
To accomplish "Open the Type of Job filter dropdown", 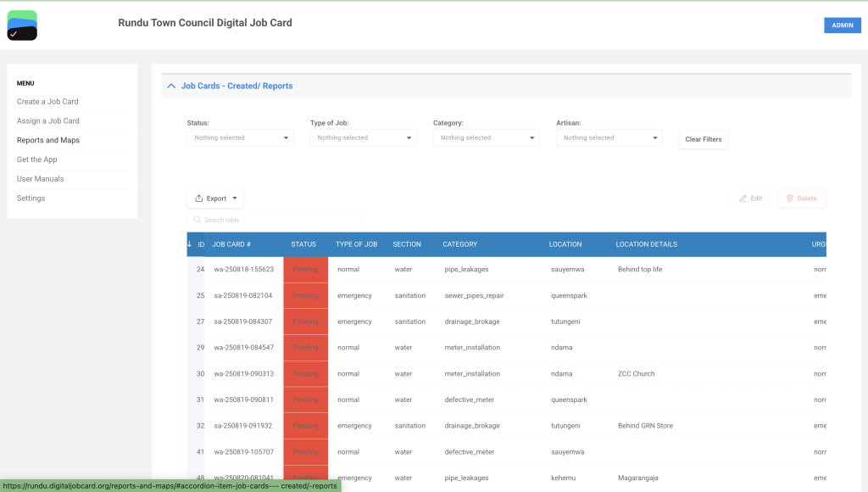I will (363, 137).
